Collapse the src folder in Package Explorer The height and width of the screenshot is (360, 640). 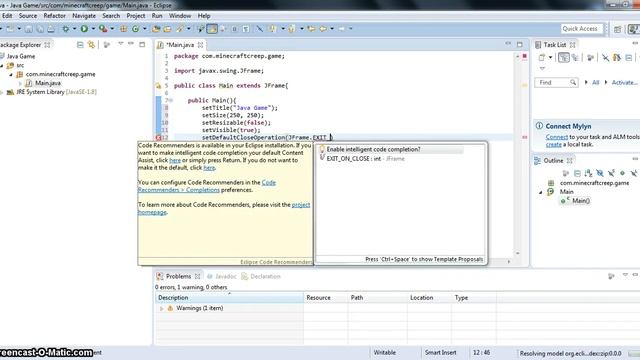(2, 65)
